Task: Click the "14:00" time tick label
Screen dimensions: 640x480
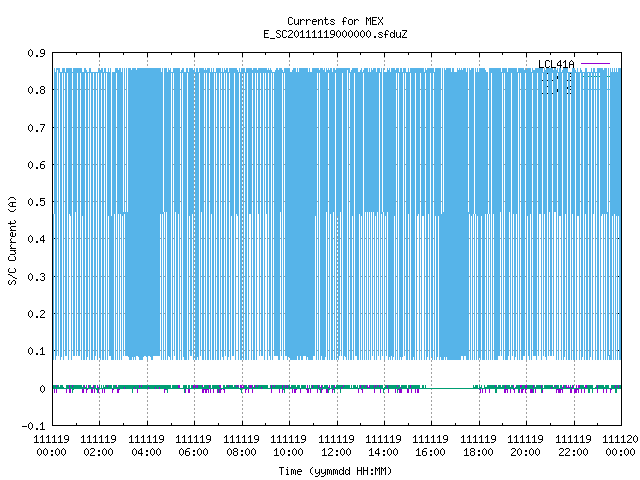Action: coord(383,452)
